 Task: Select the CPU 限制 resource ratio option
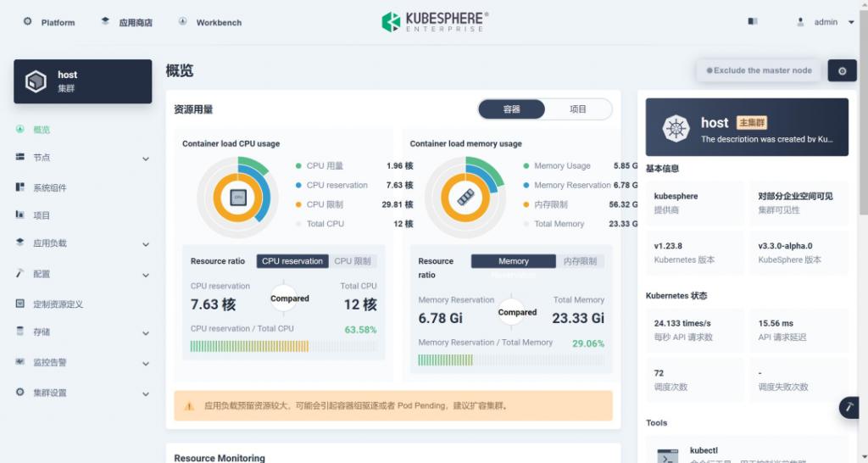point(353,261)
